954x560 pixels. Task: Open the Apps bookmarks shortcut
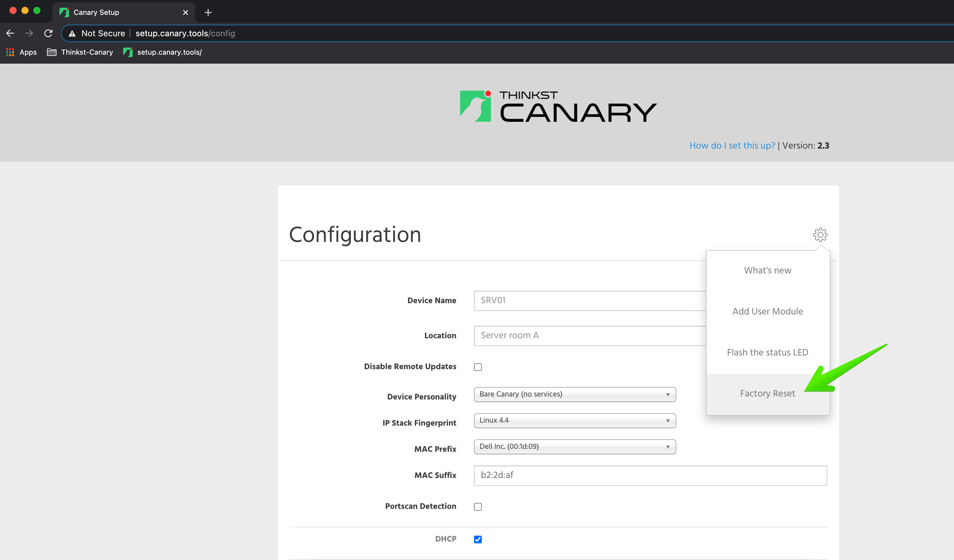click(22, 52)
